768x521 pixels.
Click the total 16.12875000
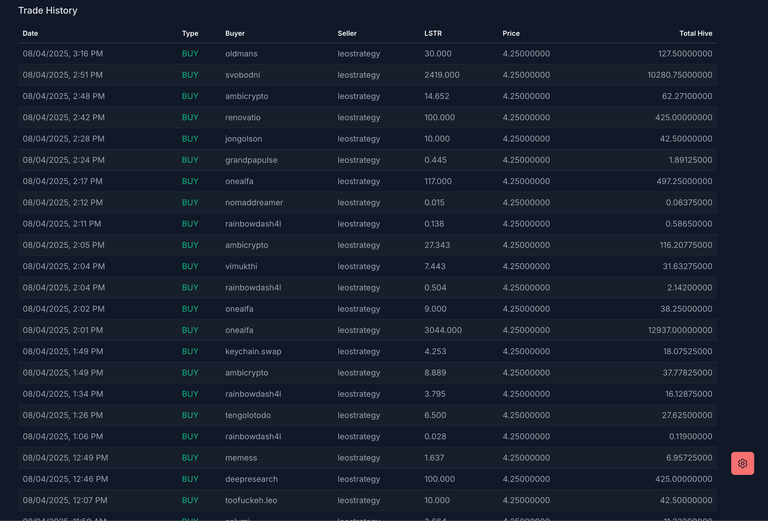coord(689,394)
